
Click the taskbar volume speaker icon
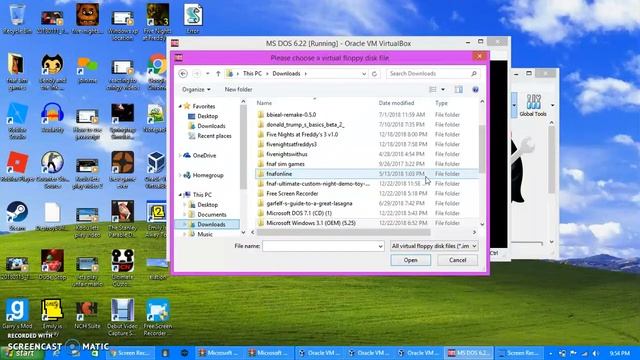pos(595,353)
